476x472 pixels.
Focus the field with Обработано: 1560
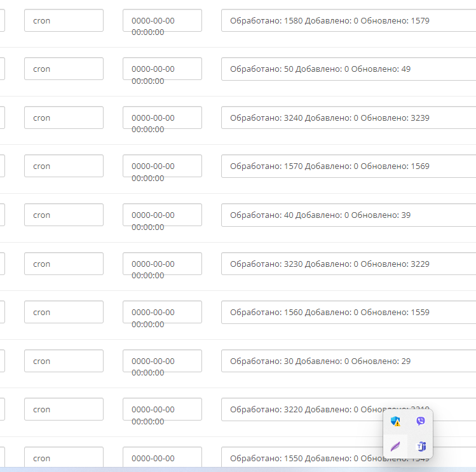click(348, 312)
